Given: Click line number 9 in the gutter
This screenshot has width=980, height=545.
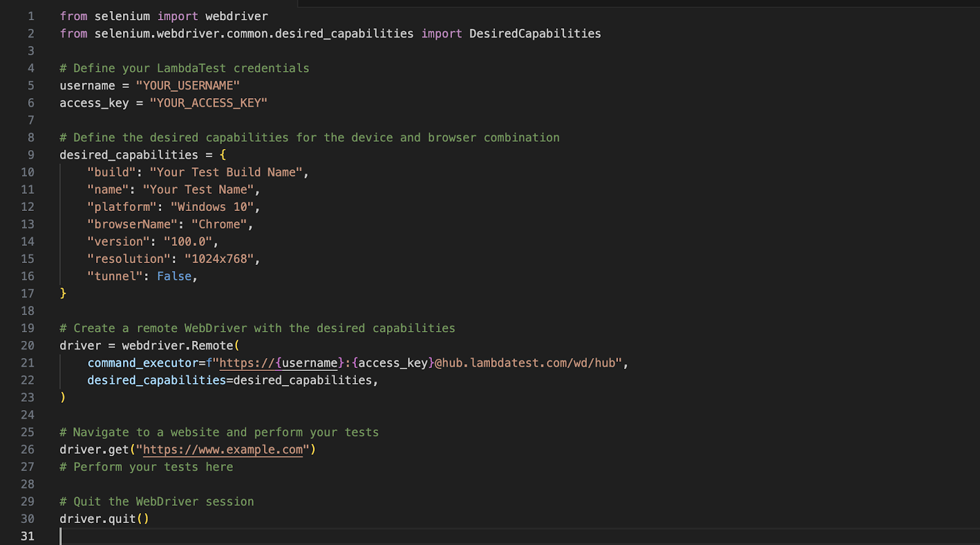Looking at the screenshot, I should pos(31,154).
